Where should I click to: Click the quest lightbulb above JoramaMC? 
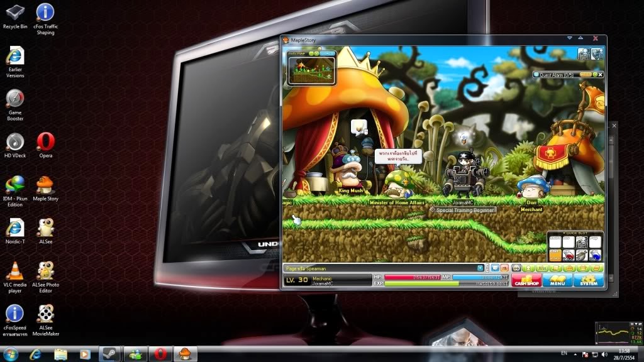[x=464, y=138]
